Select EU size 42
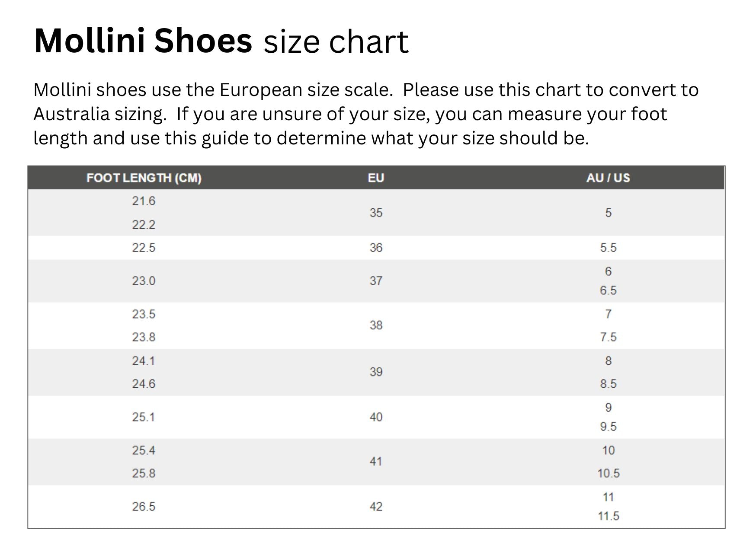Viewport: 756px width, 536px height. 376,507
